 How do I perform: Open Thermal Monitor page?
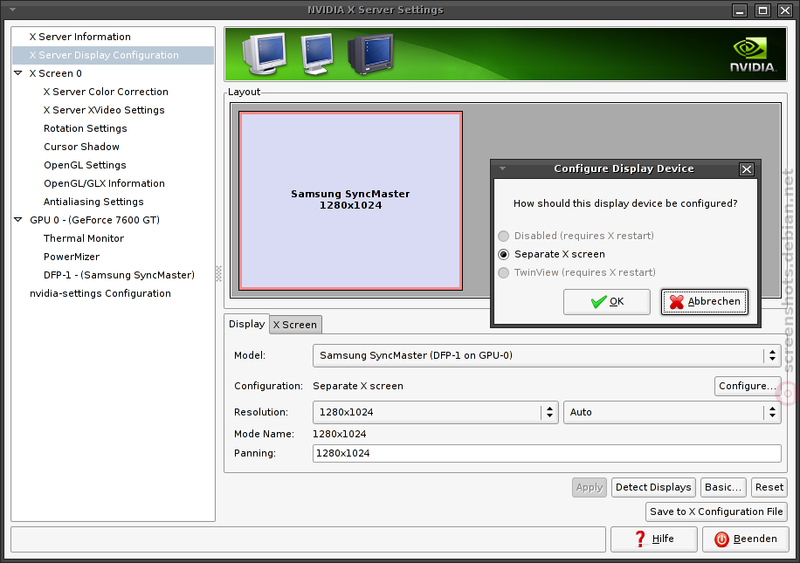[x=84, y=238]
